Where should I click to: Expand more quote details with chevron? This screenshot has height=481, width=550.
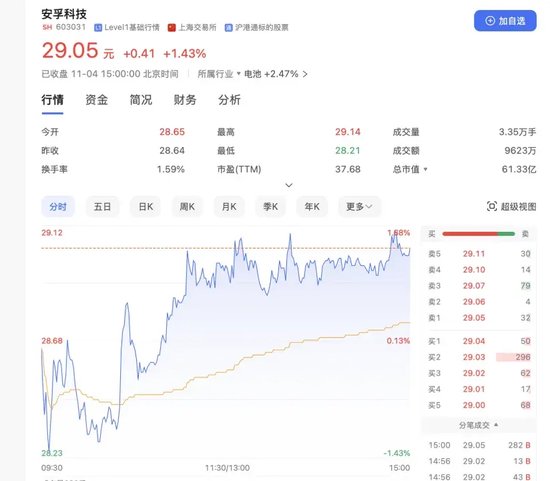(289, 185)
